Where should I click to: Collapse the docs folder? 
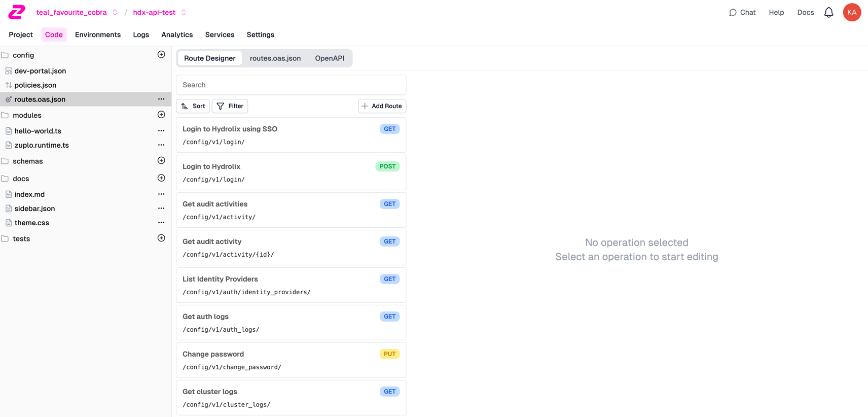coord(5,179)
